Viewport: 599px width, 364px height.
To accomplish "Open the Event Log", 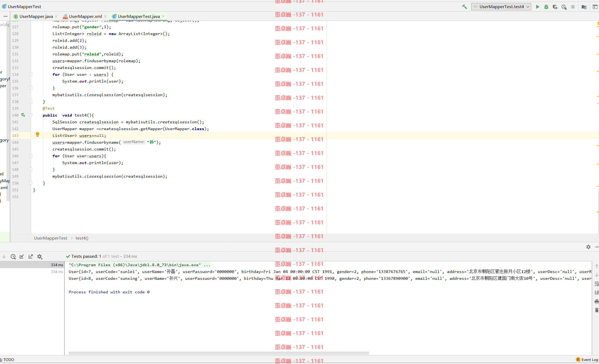I will 587,360.
